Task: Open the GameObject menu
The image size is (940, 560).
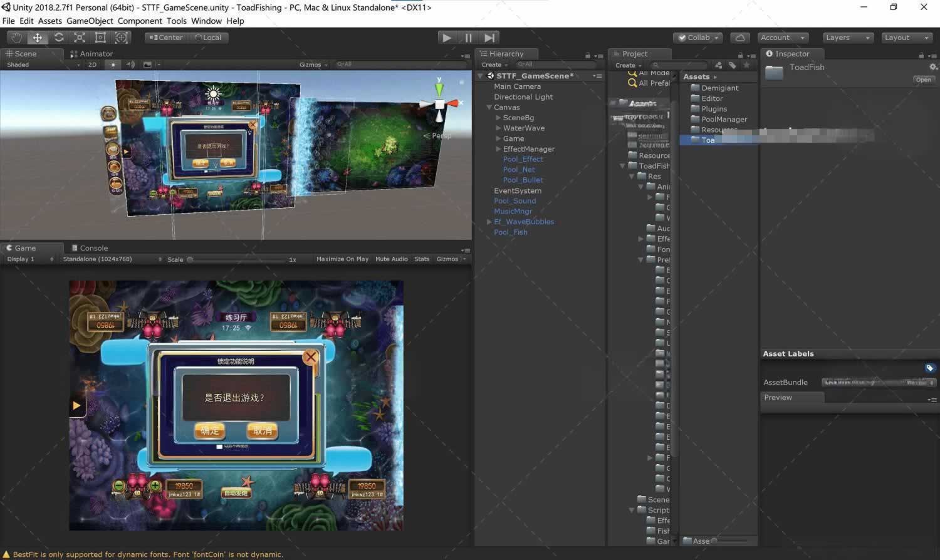Action: (90, 21)
